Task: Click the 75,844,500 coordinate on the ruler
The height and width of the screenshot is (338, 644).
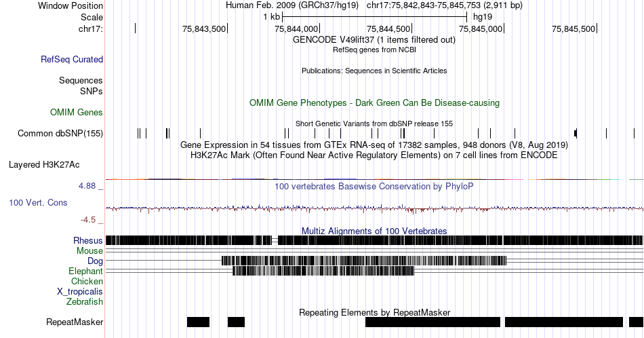Action: coord(388,29)
